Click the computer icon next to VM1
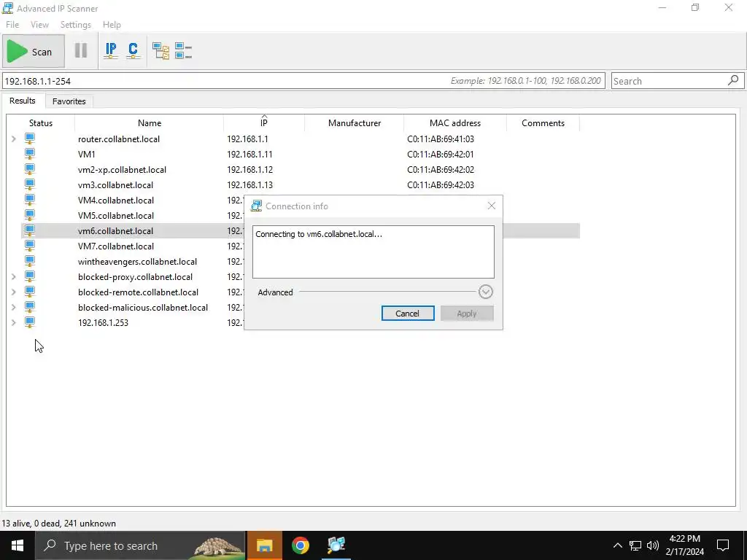 coord(29,154)
